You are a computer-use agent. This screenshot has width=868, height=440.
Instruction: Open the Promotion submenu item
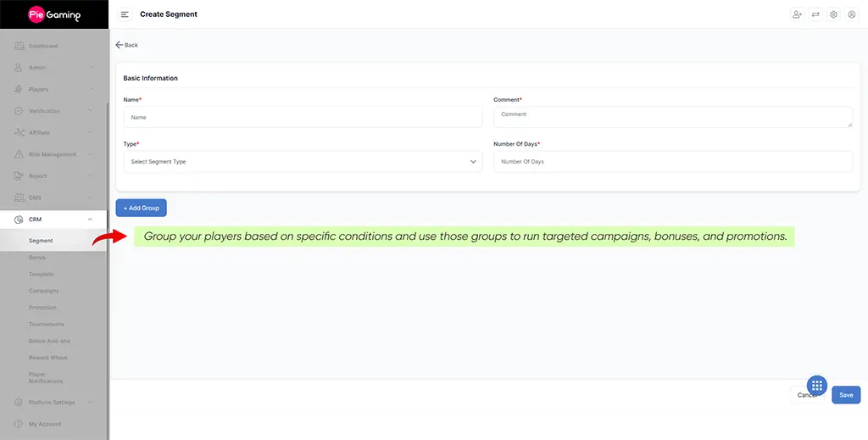[42, 308]
